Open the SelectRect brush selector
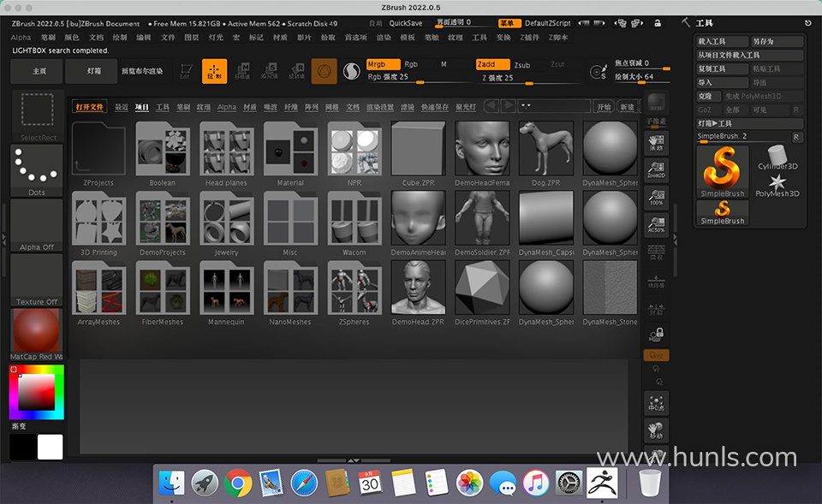 click(37, 116)
